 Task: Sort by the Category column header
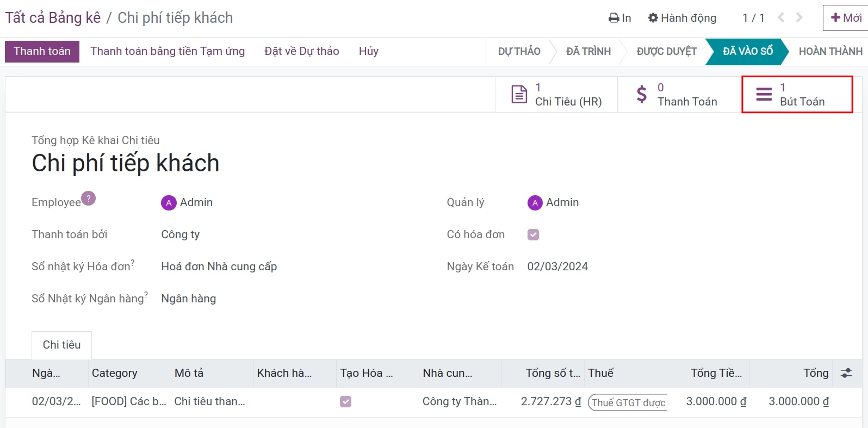click(x=129, y=373)
